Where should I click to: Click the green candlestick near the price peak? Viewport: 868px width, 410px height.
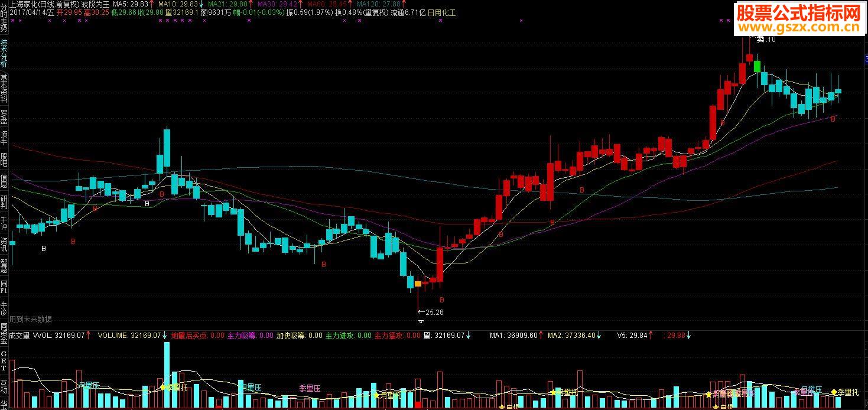(x=757, y=66)
